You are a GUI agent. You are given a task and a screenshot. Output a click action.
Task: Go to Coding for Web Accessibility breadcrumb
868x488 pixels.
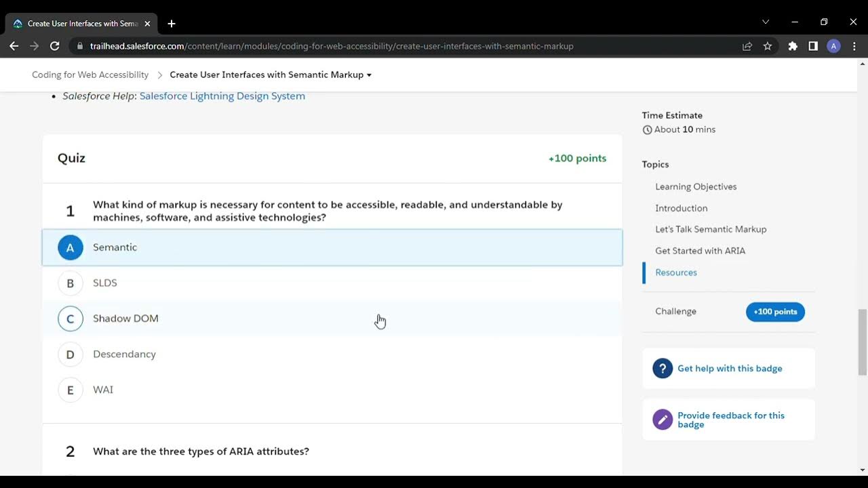coord(90,75)
